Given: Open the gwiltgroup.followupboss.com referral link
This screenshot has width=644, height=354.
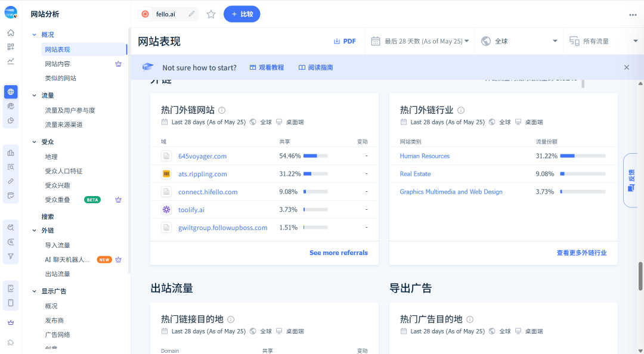Looking at the screenshot, I should click(222, 228).
